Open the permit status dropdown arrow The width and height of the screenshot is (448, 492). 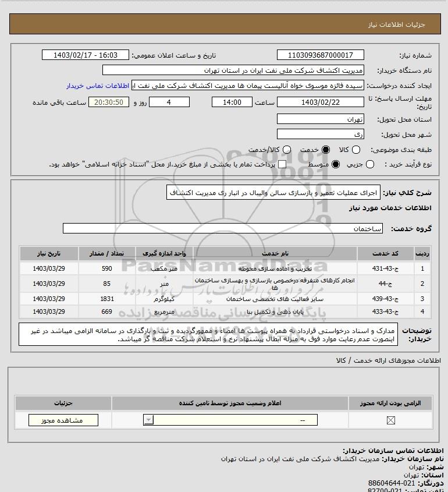(x=148, y=420)
